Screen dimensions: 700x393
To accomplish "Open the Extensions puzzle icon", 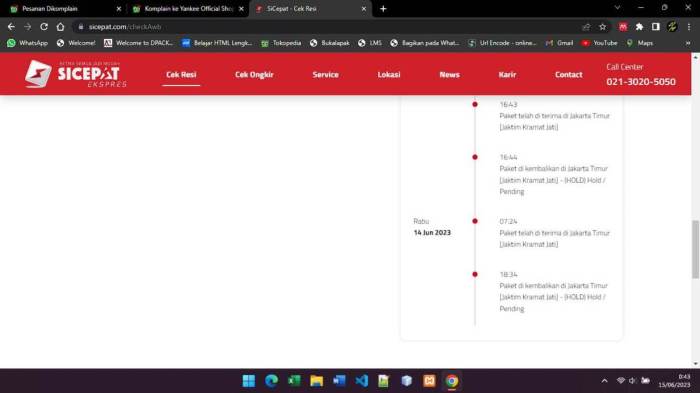I will [639, 27].
